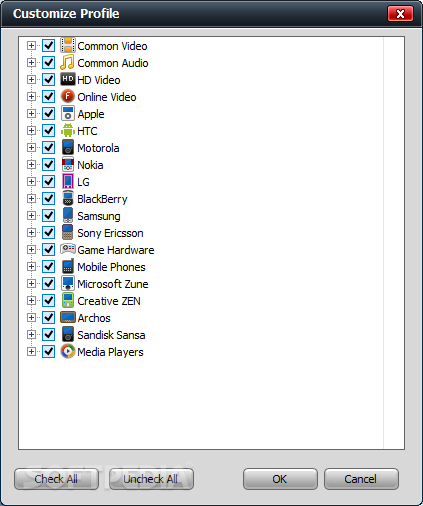The image size is (423, 506).
Task: Confirm with the OK button
Action: tap(280, 479)
